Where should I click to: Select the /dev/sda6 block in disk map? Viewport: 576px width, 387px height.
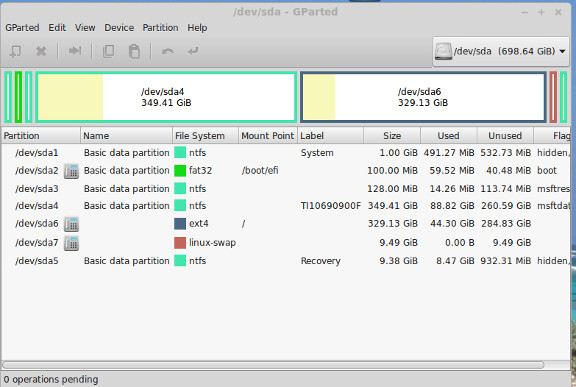coord(423,97)
